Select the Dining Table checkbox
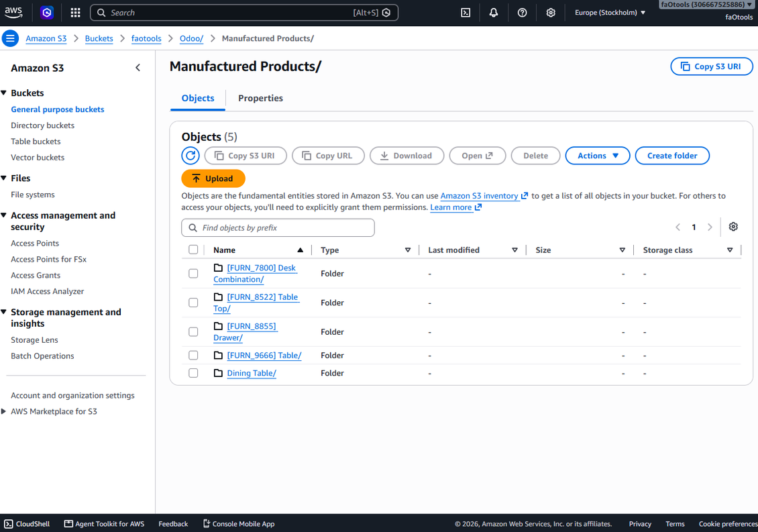 [193, 373]
